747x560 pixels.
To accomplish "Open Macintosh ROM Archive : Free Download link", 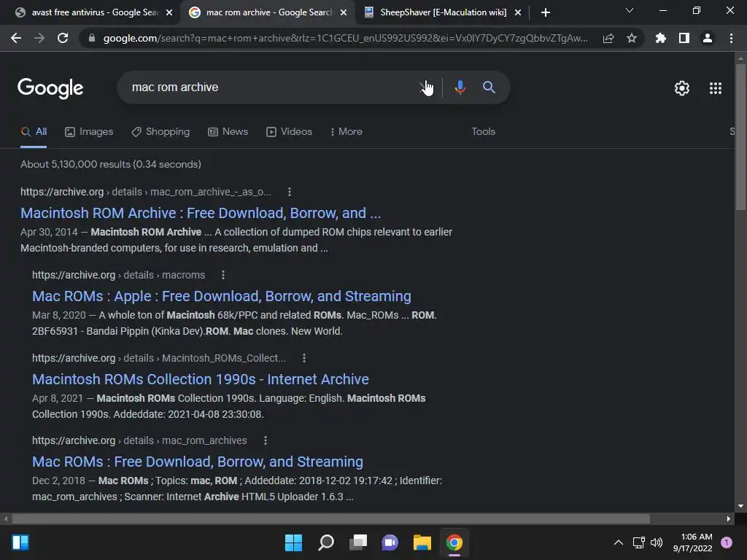I will click(x=201, y=213).
